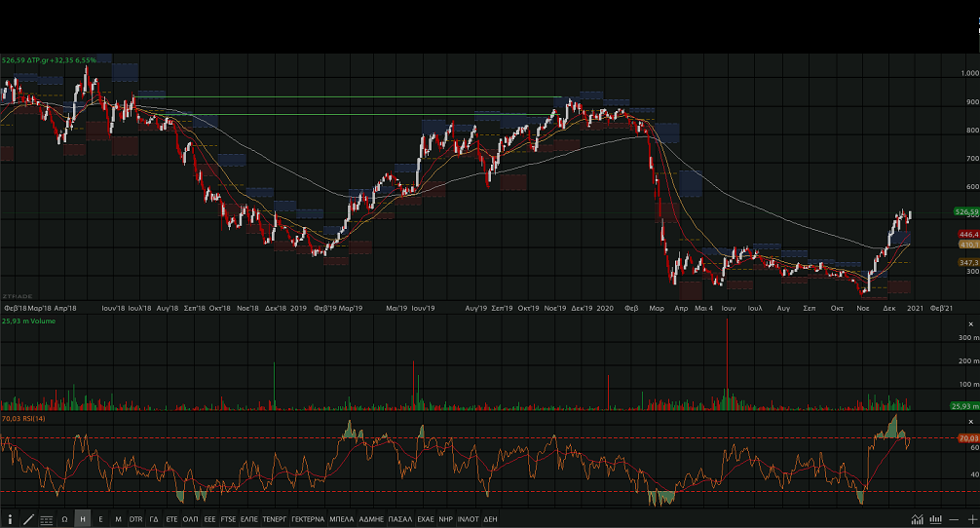Viewport: 980px width, 528px height.
Task: Click the info icon in bottom toolbar
Action: click(10, 519)
